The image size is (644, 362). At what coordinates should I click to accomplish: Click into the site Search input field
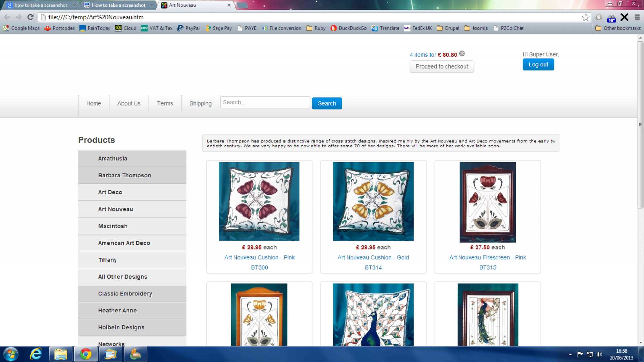click(x=265, y=102)
